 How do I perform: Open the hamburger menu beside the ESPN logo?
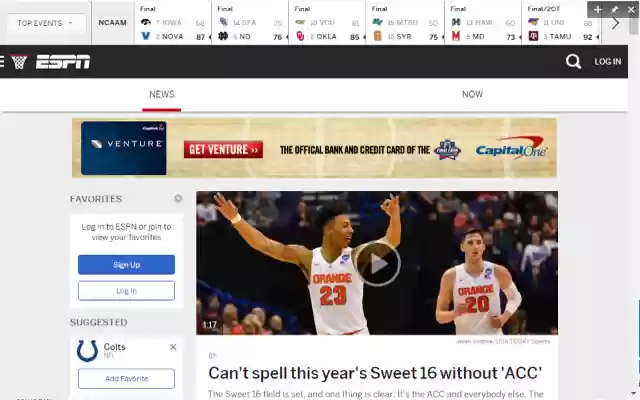point(2,62)
